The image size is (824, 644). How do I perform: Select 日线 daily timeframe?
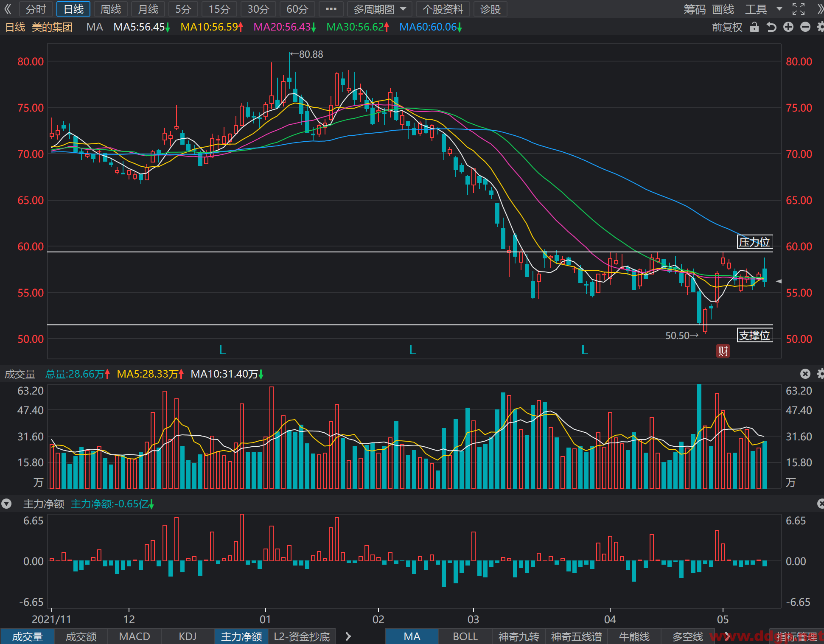(73, 9)
